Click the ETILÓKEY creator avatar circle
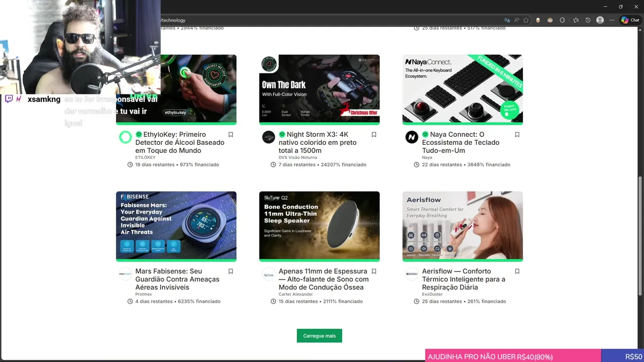 pyautogui.click(x=125, y=137)
